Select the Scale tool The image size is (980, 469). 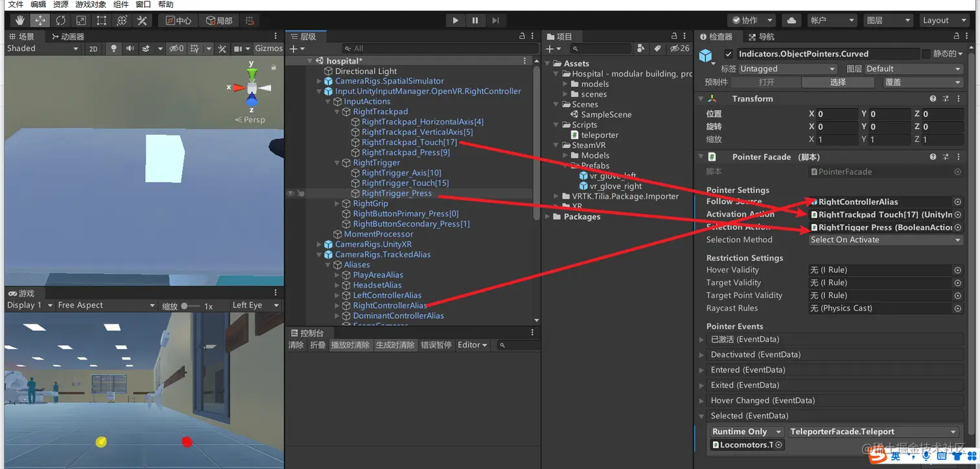[80, 20]
